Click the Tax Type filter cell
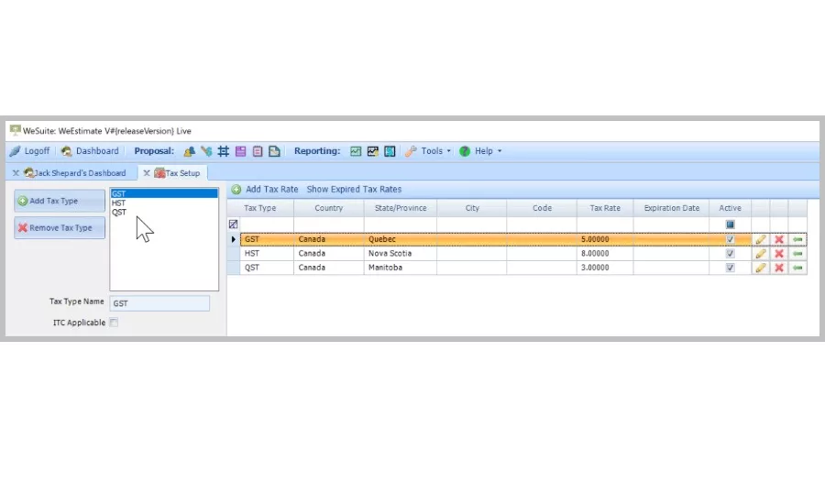Screen dimensions: 825x504 click(x=267, y=225)
